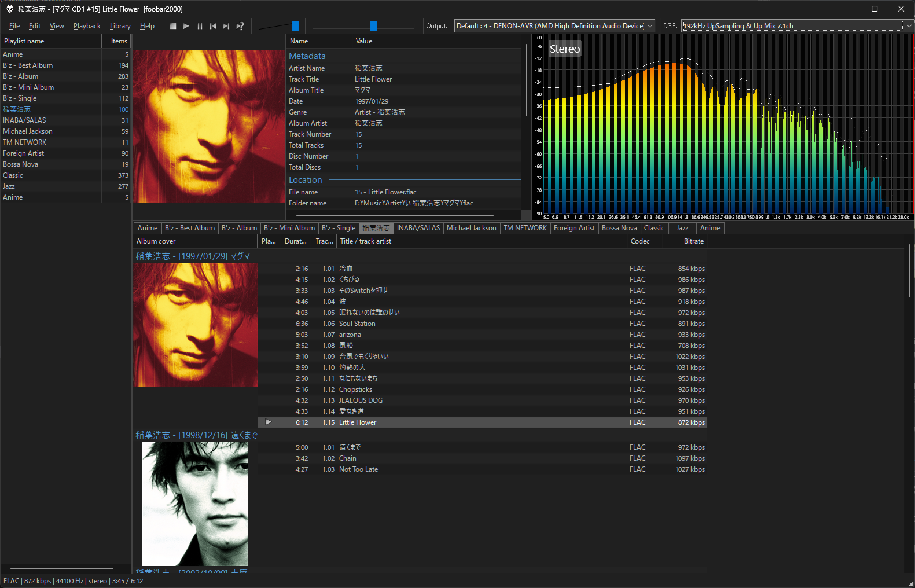Open the View menu

[57, 26]
